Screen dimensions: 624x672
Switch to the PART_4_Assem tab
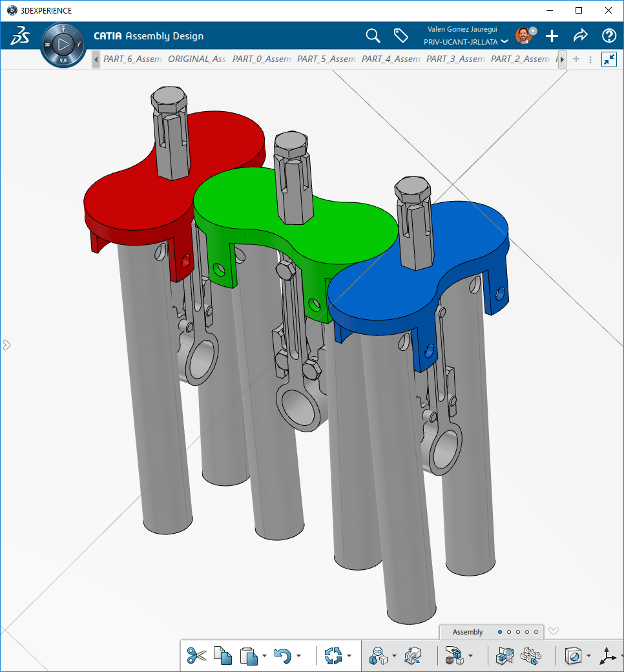[391, 59]
